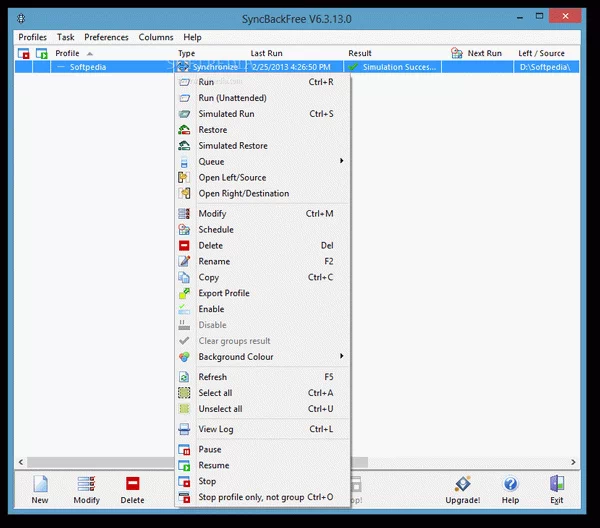Click the Exit icon in bottom toolbar

[x=556, y=489]
